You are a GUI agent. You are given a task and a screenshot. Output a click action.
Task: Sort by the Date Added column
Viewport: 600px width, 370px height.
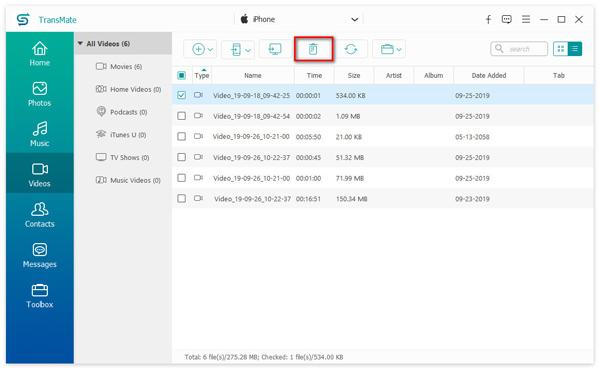point(489,75)
